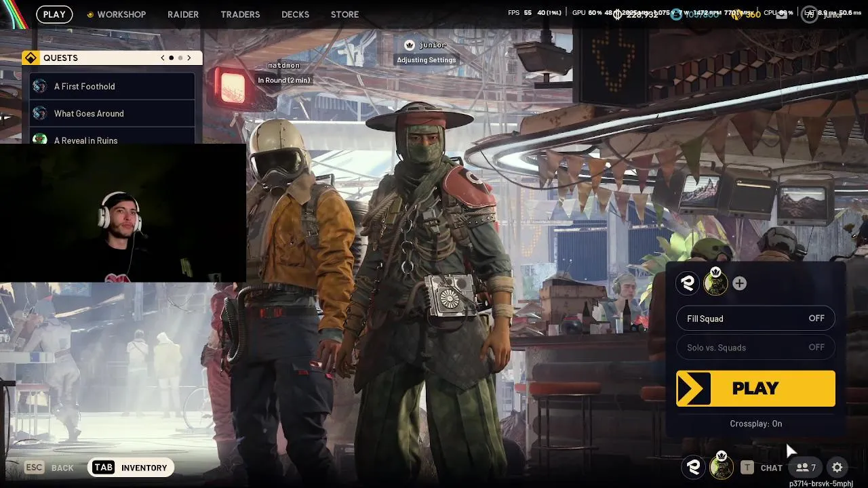The width and height of the screenshot is (868, 488).
Task: Click the 'In Round (2 min)' status
Action: (x=283, y=80)
